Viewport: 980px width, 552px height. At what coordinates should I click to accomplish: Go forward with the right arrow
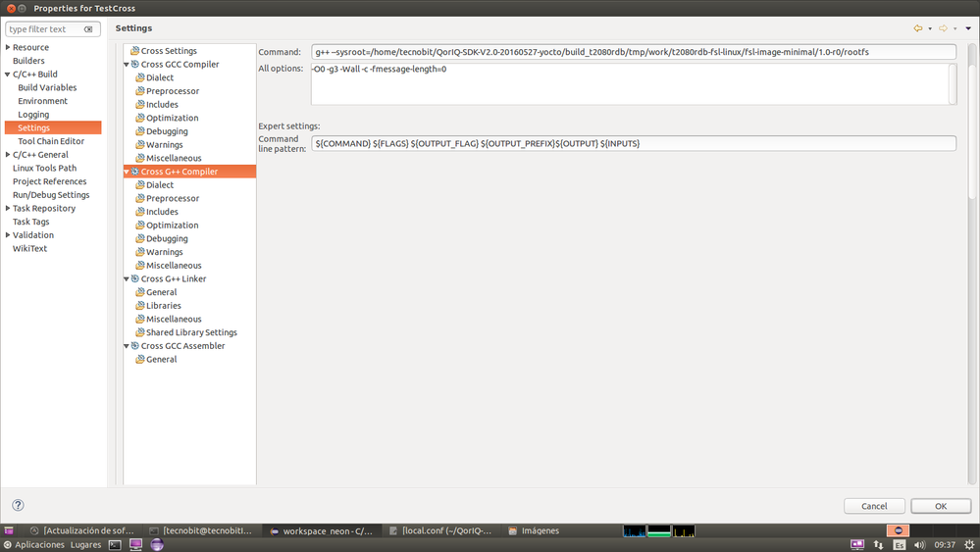[x=943, y=28]
